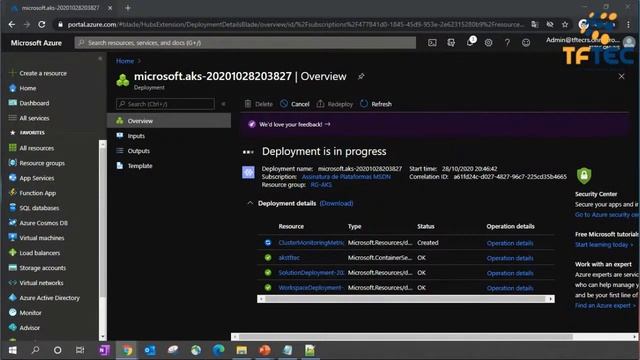Open the help question mark
This screenshot has height=360, width=640.
pos(507,42)
